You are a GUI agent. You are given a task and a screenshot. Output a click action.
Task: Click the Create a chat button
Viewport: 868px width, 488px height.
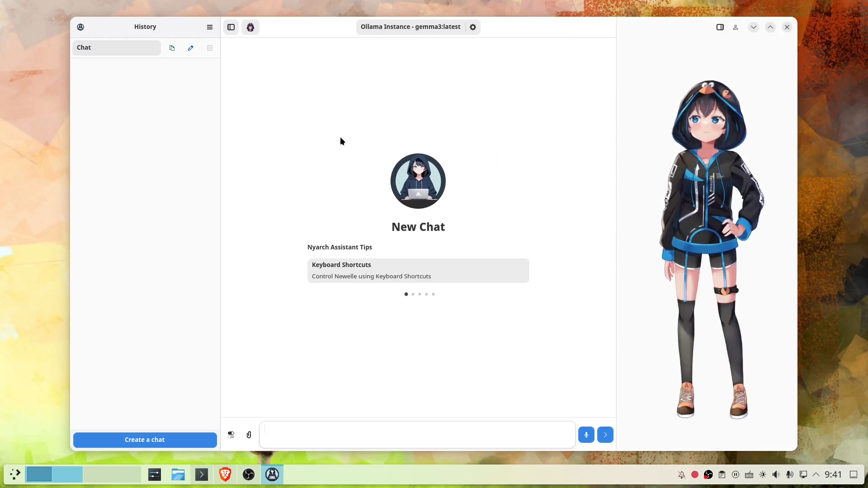[x=145, y=440]
